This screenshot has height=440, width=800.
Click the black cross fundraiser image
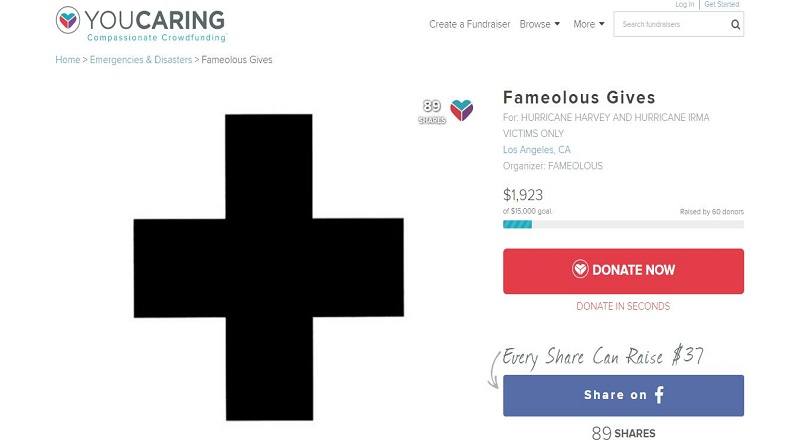[269, 267]
